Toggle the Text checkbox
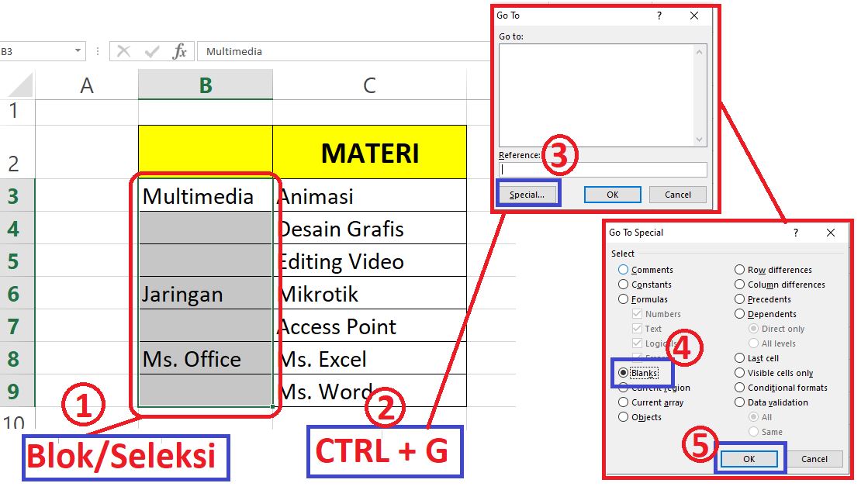 [637, 329]
